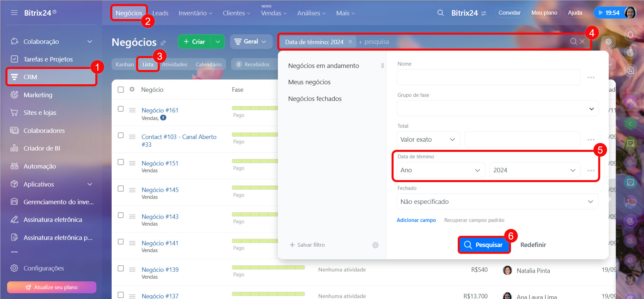Open list settings gear beside the search bar
The height and width of the screenshot is (299, 644).
pyautogui.click(x=608, y=41)
